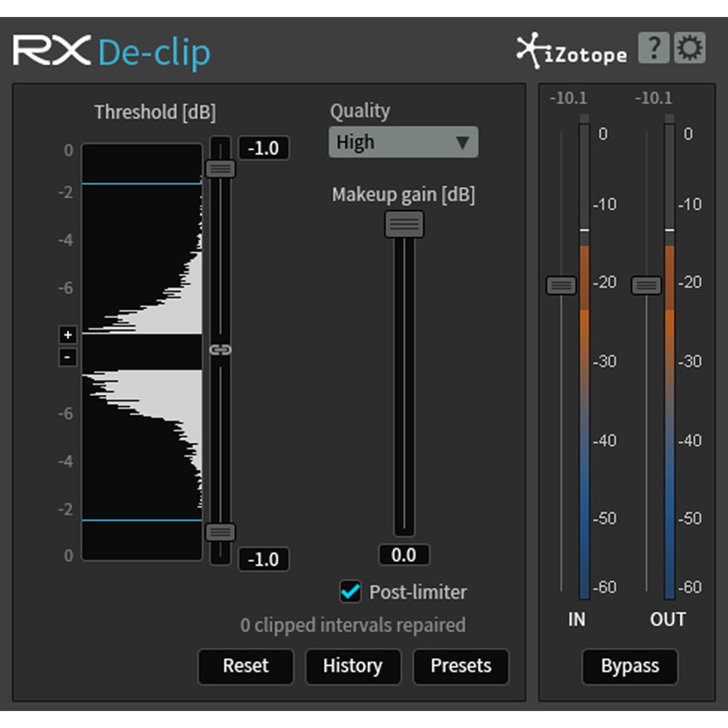Screen dimensions: 728x728
Task: Click the 'Makeup gain [dB]' label
Action: [x=403, y=195]
